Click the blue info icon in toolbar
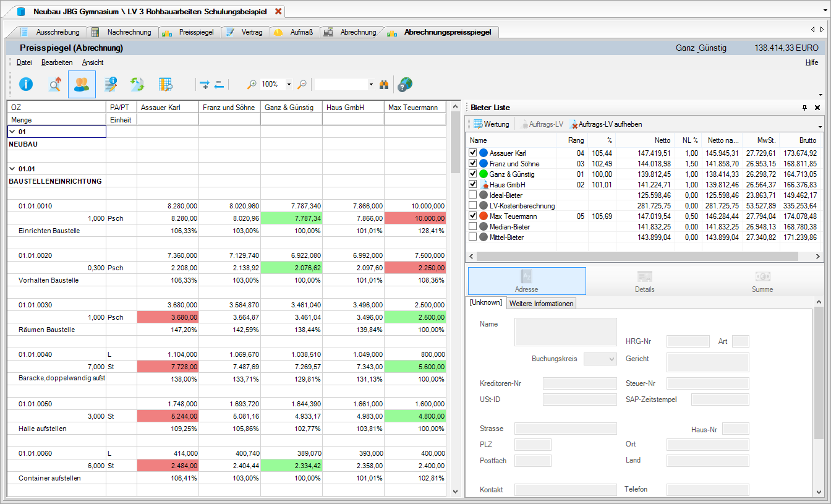This screenshot has height=504, width=831. click(26, 85)
